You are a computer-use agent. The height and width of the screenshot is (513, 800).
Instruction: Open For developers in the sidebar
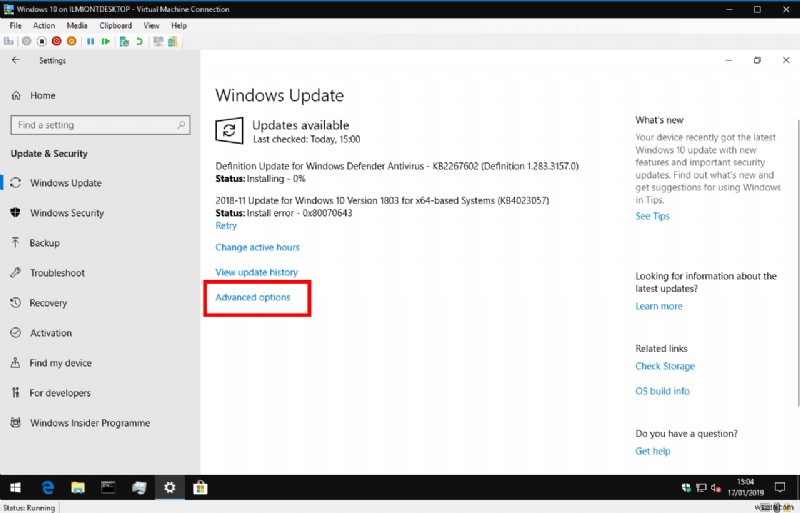[x=60, y=393]
